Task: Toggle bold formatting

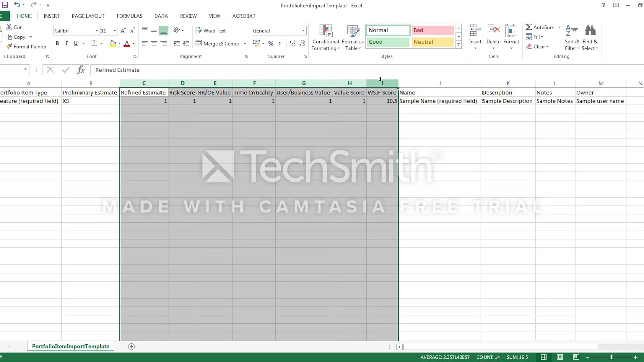Action: pos(57,44)
